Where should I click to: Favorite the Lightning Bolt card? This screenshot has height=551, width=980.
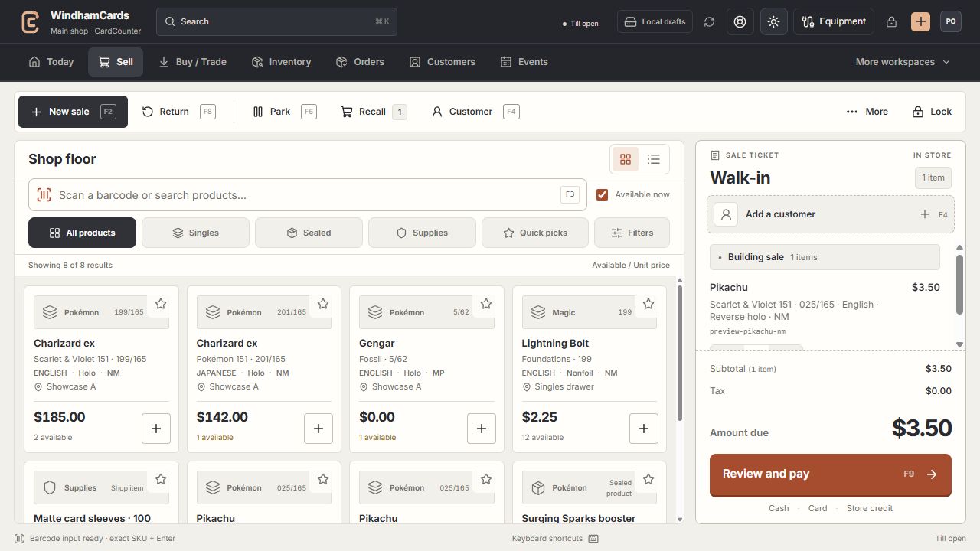[648, 304]
